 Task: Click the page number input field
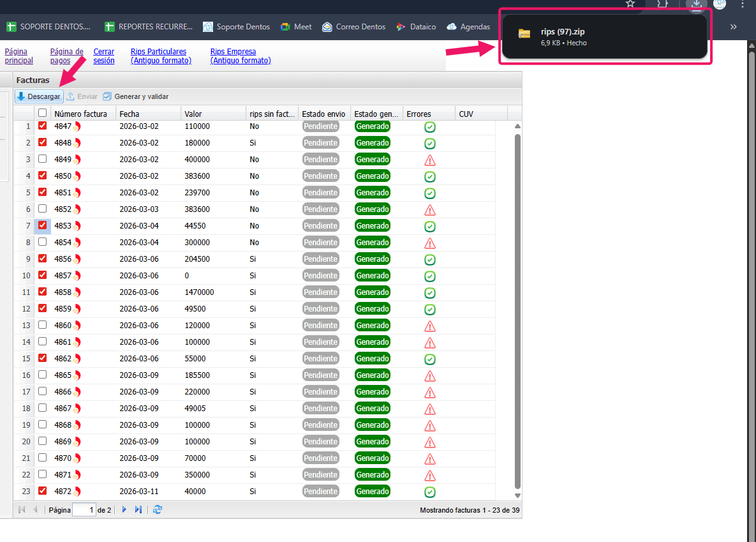click(84, 509)
